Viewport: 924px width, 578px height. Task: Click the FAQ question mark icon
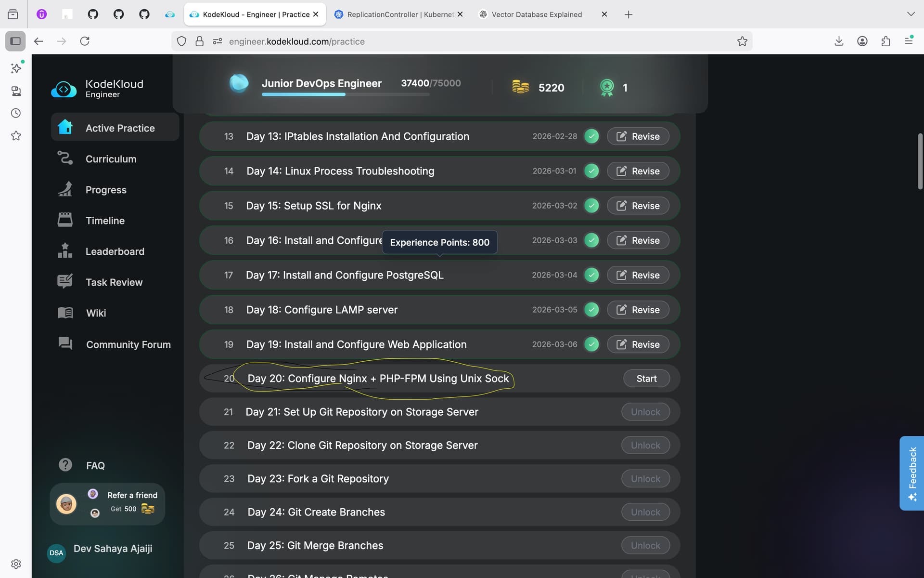[x=65, y=465]
